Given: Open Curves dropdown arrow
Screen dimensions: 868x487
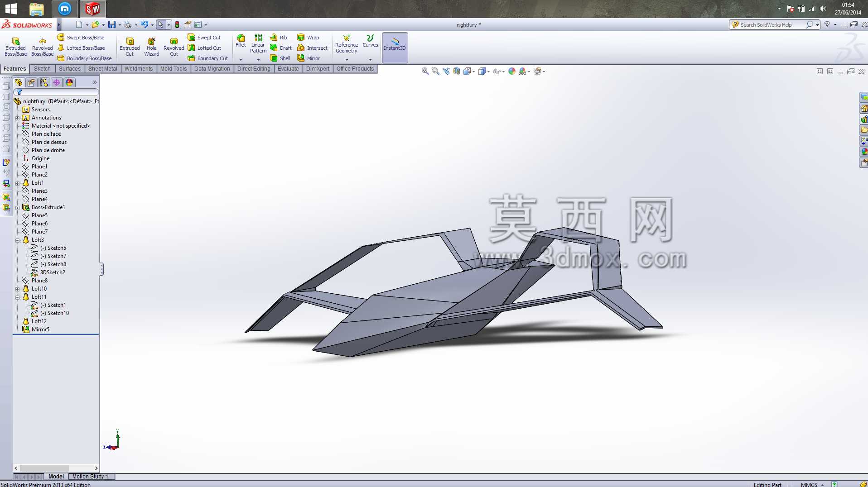Looking at the screenshot, I should pos(370,60).
